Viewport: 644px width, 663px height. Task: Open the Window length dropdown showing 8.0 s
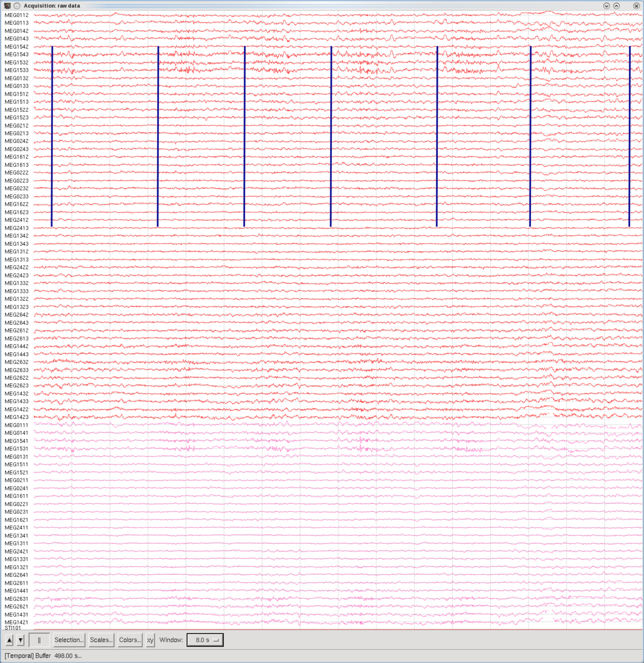click(x=205, y=640)
